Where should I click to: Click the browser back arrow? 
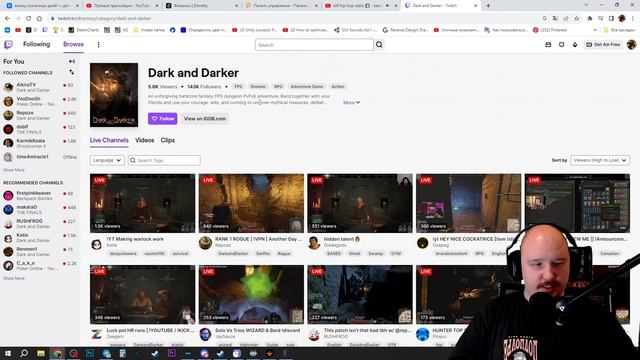pyautogui.click(x=7, y=18)
